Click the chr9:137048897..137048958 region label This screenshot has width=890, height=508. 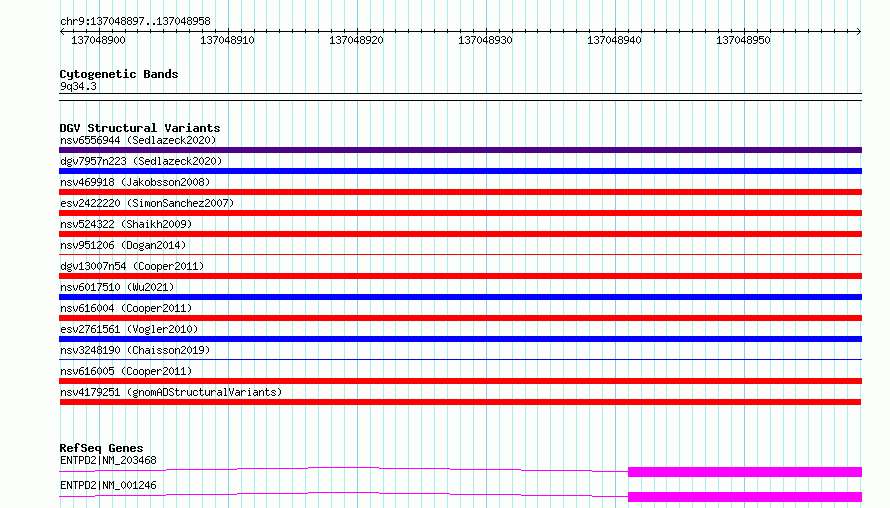pos(135,21)
